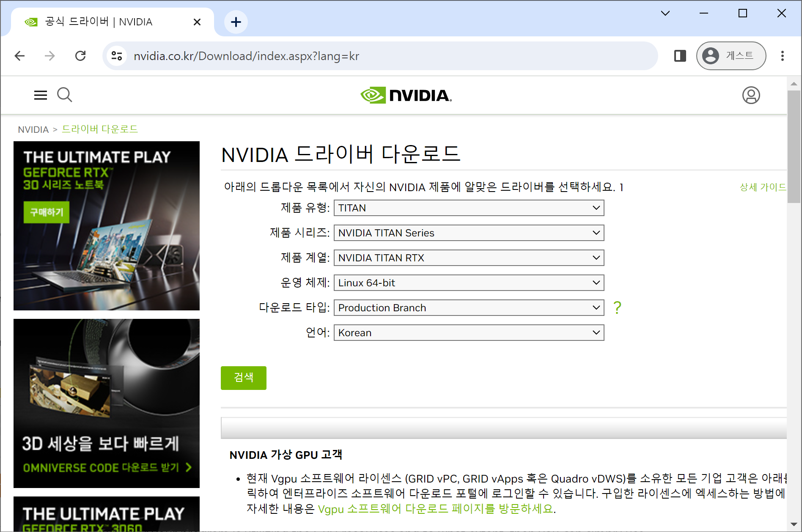Select the 공식 드라이버 | NVIDIA tab
The width and height of the screenshot is (802, 532).
112,22
